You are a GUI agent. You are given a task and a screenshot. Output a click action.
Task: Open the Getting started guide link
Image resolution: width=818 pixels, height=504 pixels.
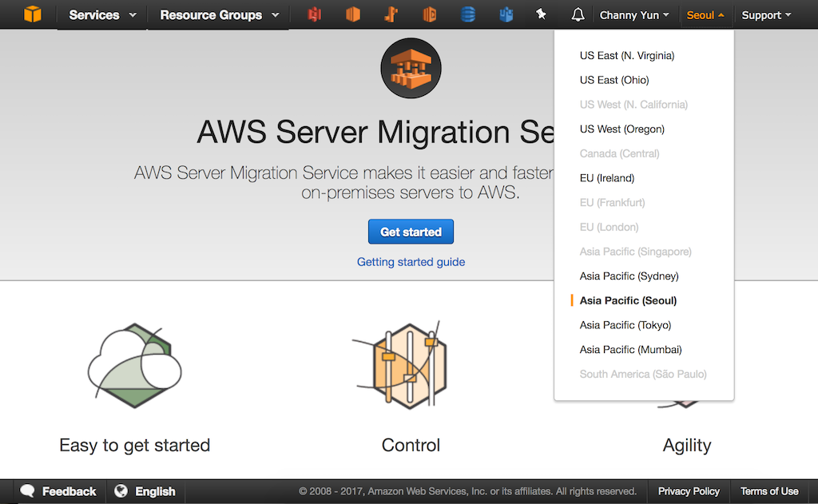(x=411, y=262)
